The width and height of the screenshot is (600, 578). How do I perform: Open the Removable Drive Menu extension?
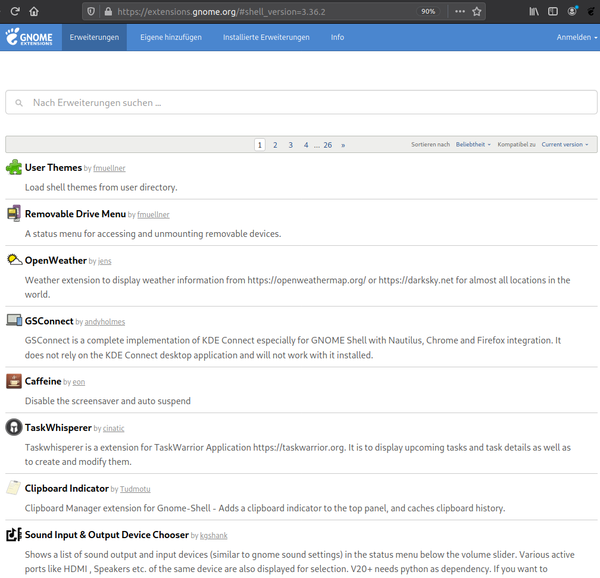[75, 213]
